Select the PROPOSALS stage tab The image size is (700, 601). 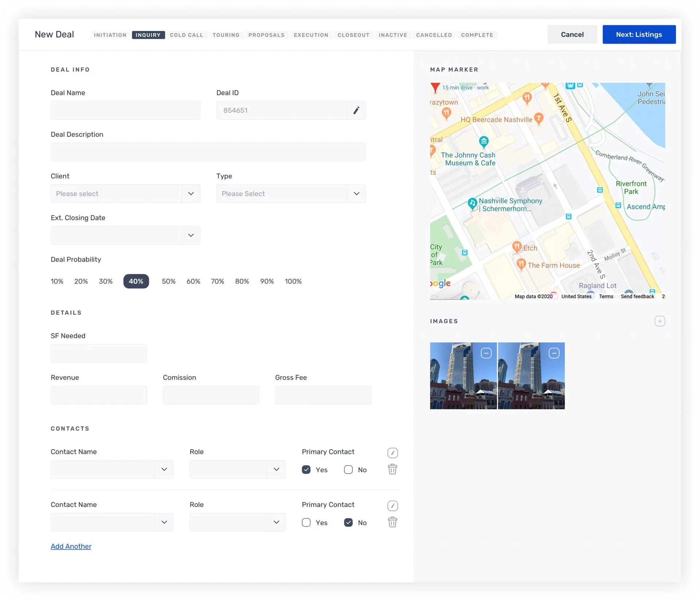tap(267, 35)
